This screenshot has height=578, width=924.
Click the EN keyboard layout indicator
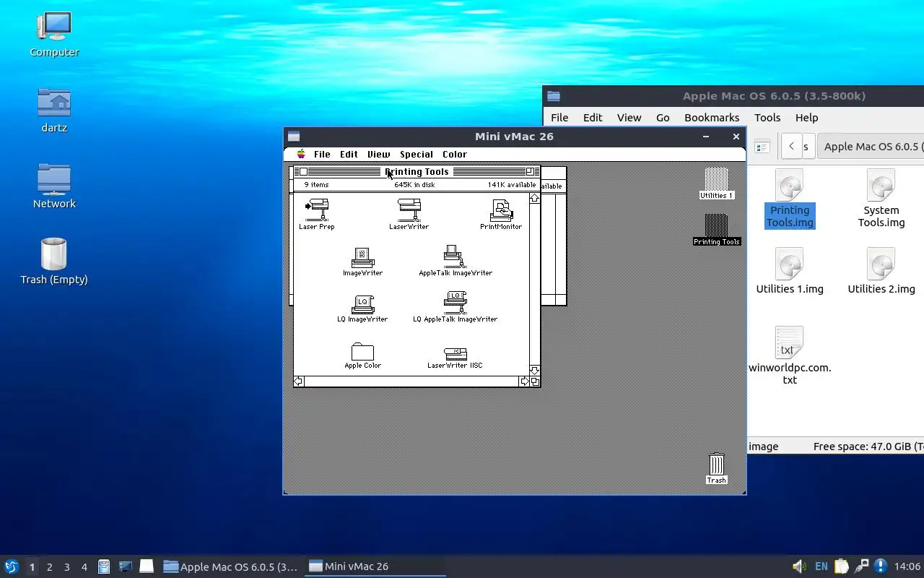[x=821, y=566]
